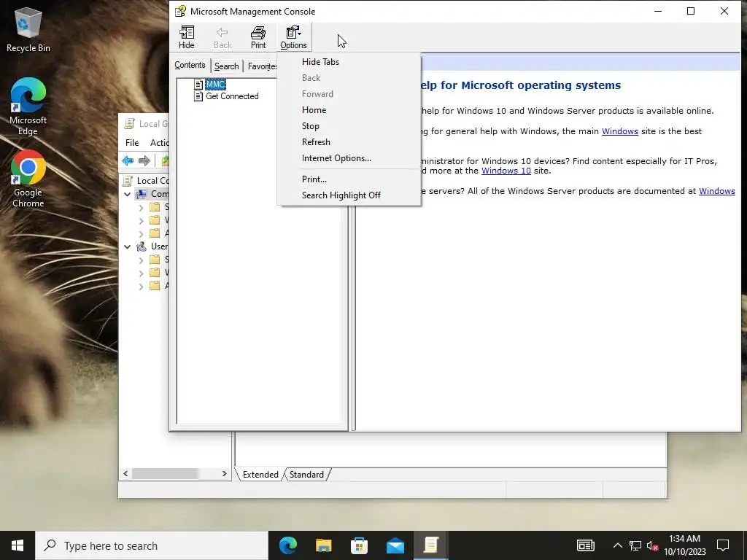747x560 pixels.
Task: Follow the Windows link about Server products
Action: [717, 191]
